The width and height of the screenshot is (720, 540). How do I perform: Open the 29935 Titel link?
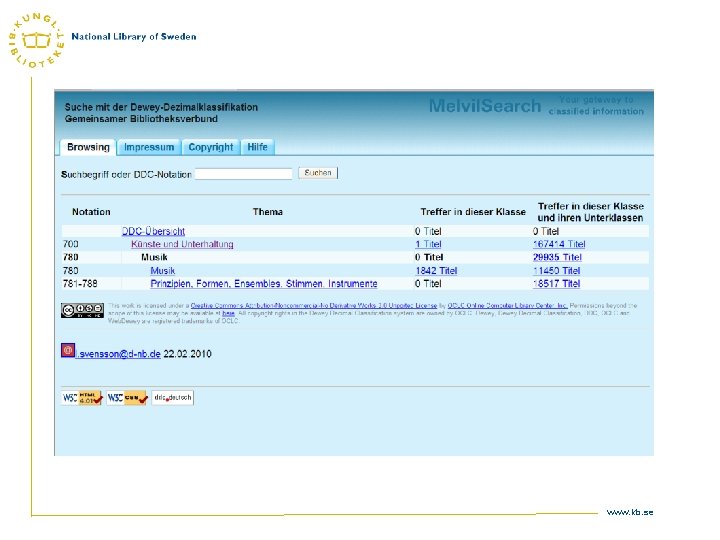pos(557,257)
